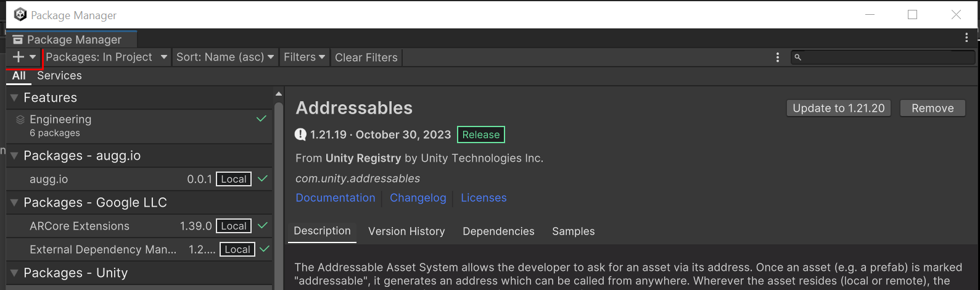Click the Engineering feature layers icon

tap(20, 120)
